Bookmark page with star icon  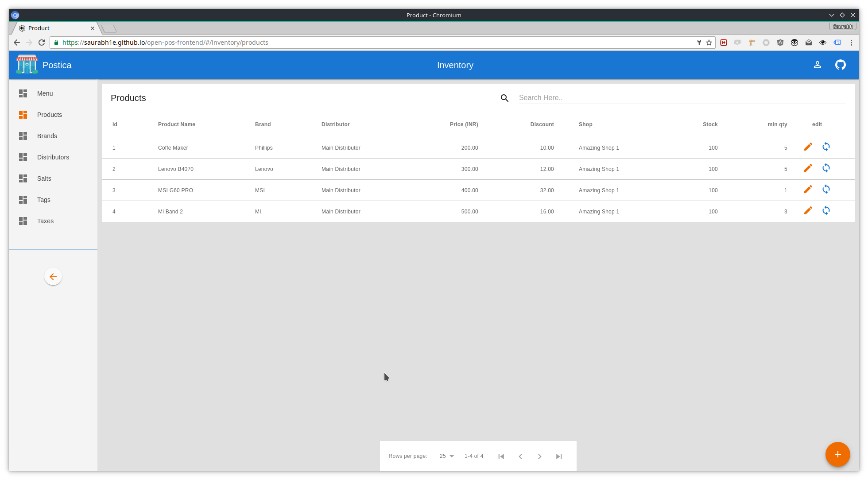pyautogui.click(x=709, y=43)
